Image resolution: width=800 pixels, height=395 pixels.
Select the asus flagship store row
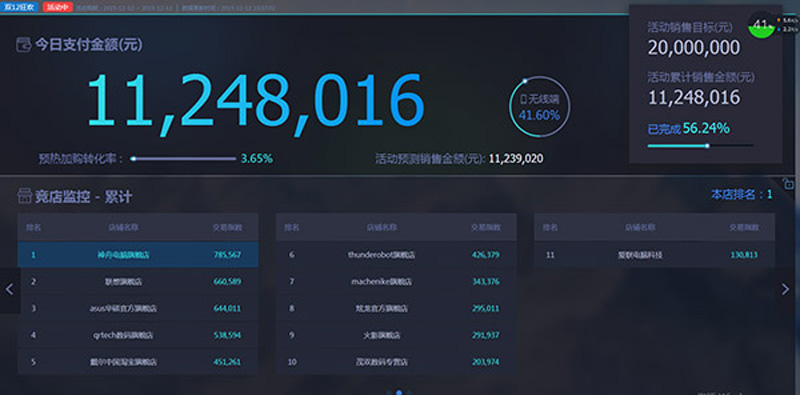138,308
